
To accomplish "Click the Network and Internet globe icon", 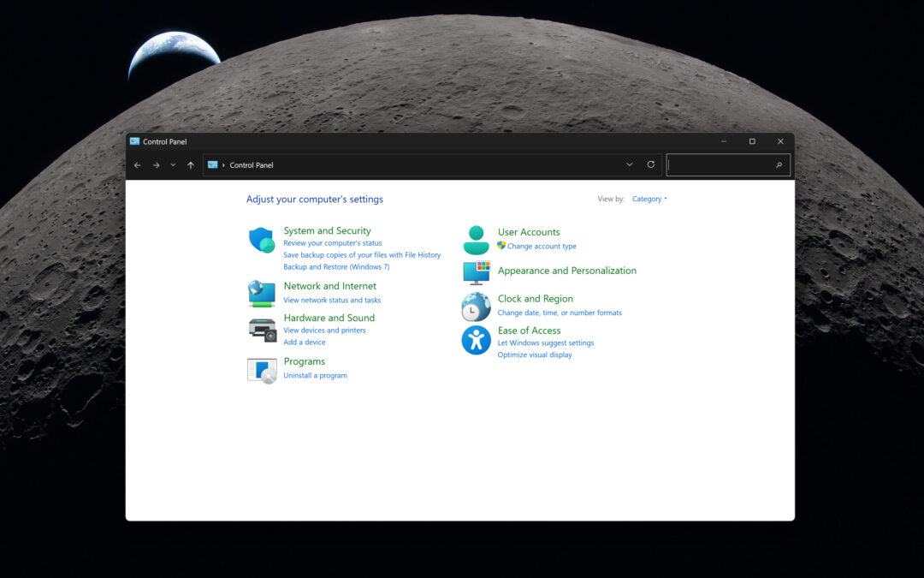I will (262, 293).
